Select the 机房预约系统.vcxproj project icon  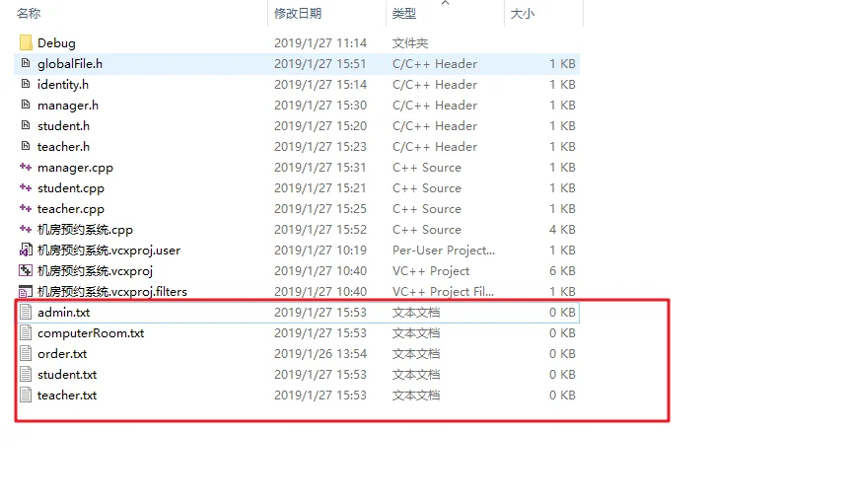click(26, 271)
